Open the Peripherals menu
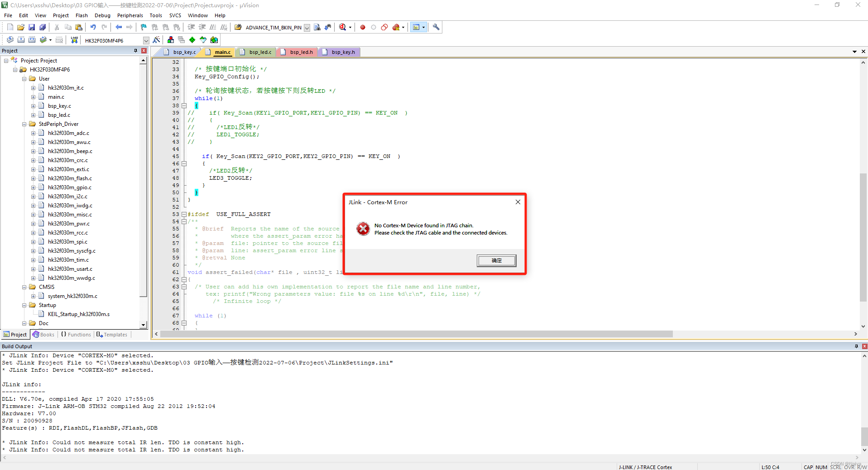The height and width of the screenshot is (470, 868). [130, 15]
